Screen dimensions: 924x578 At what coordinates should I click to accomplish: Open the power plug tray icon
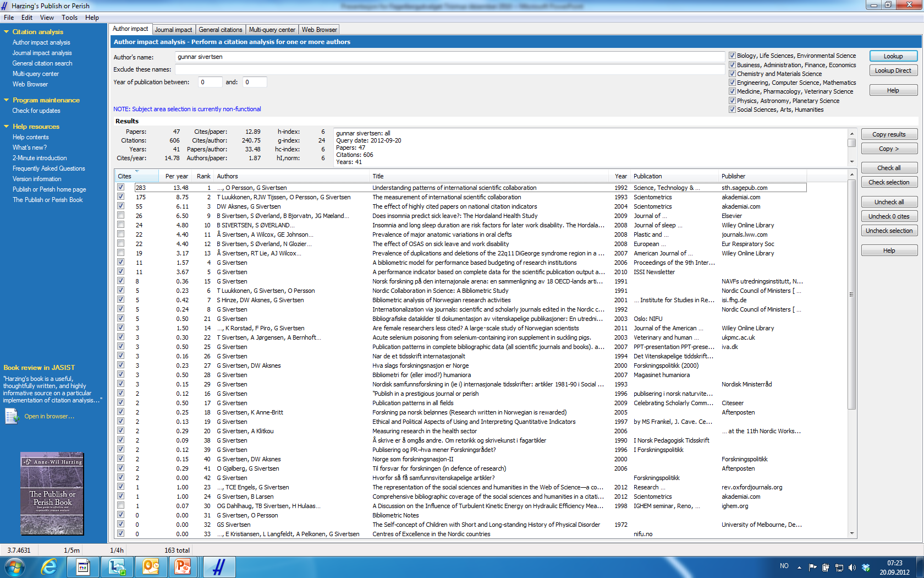(x=826, y=567)
